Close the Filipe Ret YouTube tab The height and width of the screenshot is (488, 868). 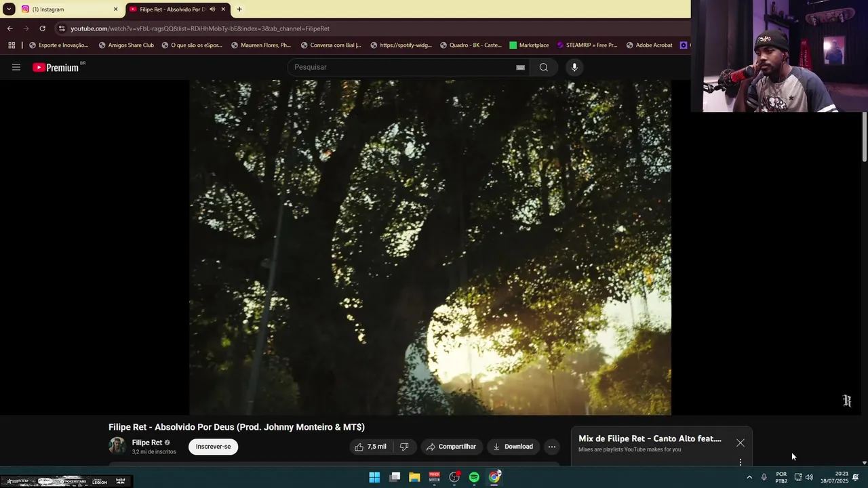(x=223, y=9)
